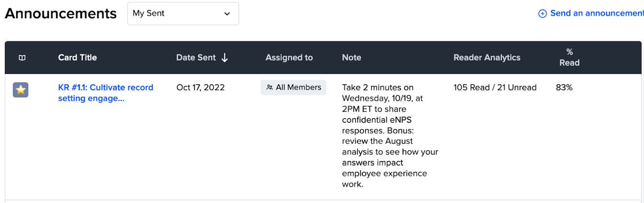Click the announcement note about eNPS responses
Viewport: 644px width, 203px height.
[390, 136]
